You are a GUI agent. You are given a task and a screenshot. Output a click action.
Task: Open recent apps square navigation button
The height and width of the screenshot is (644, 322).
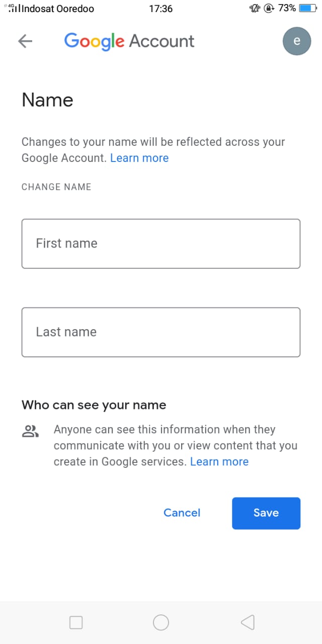(x=76, y=623)
